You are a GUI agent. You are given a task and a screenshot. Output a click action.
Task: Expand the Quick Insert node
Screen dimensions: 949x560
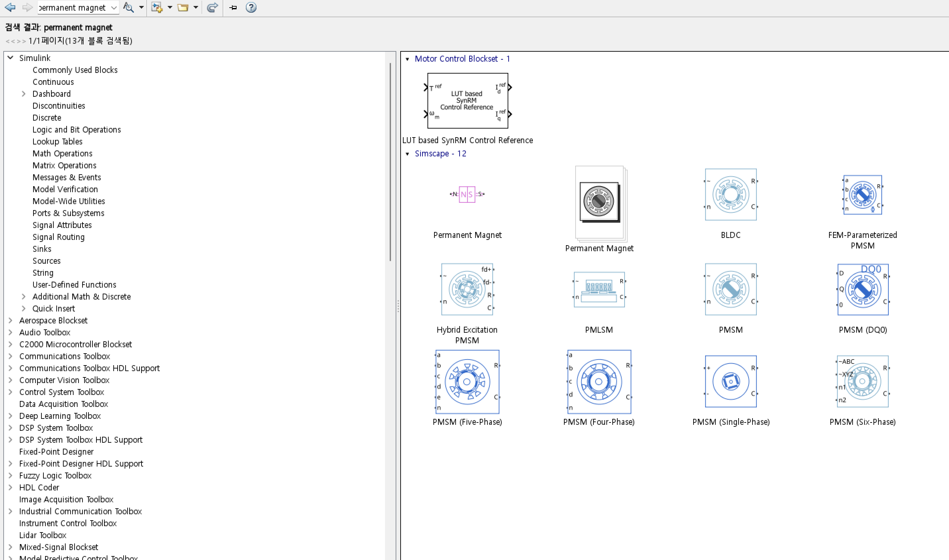(24, 309)
